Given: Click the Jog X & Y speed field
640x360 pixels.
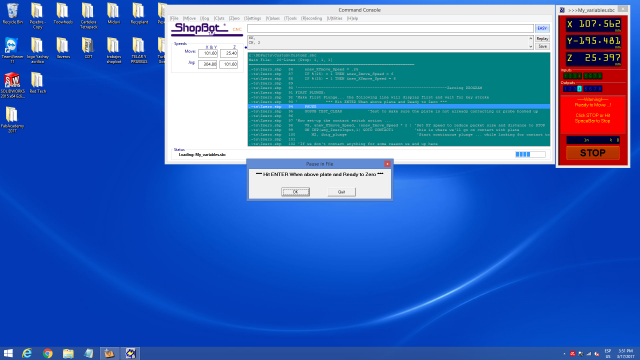Looking at the screenshot, I should pos(207,64).
